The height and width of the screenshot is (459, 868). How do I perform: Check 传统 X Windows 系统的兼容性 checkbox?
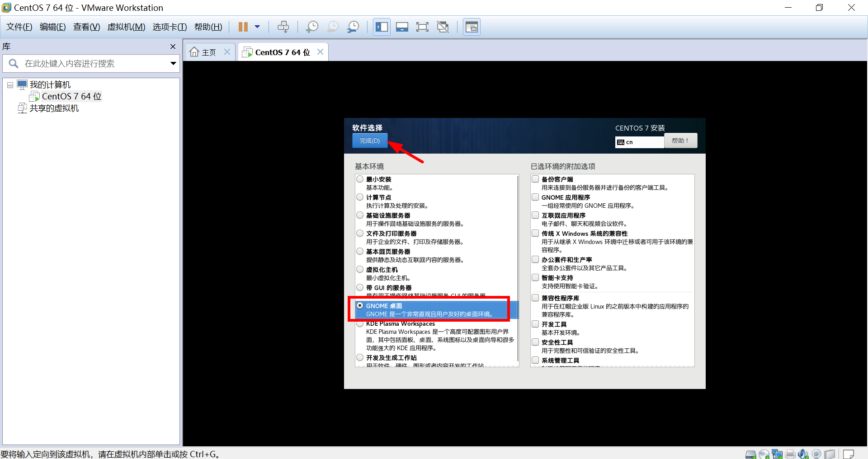tap(535, 234)
